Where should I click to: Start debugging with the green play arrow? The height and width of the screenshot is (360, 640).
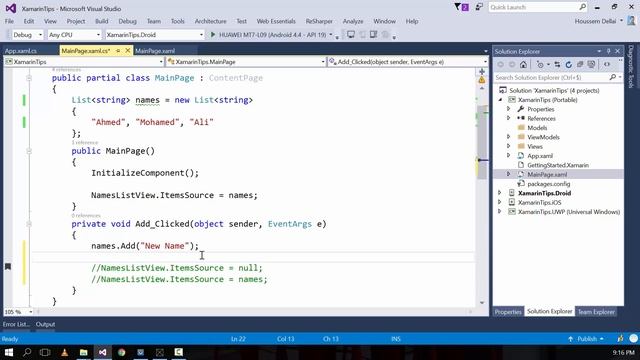(x=213, y=35)
